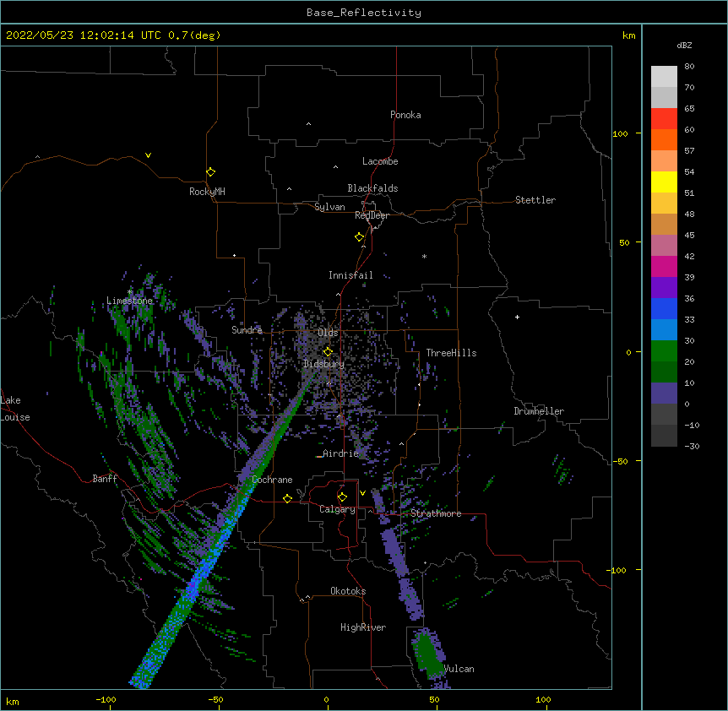
Task: Click the km unit label at top right
Action: point(628,35)
